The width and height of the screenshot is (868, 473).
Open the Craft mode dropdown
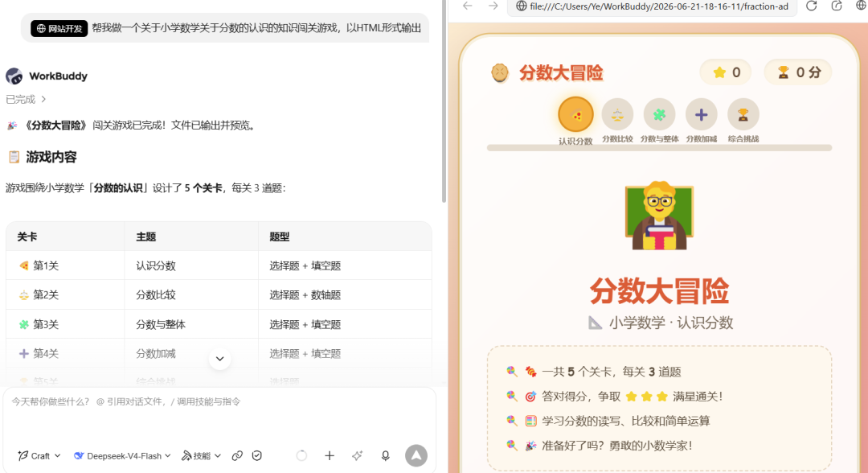[39, 456]
